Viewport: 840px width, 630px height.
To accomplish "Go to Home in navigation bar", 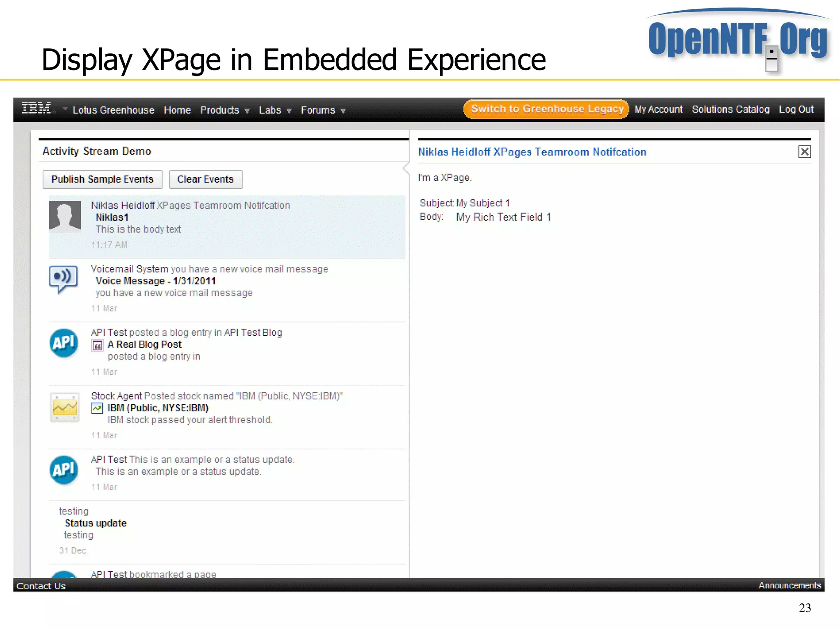I will (177, 110).
